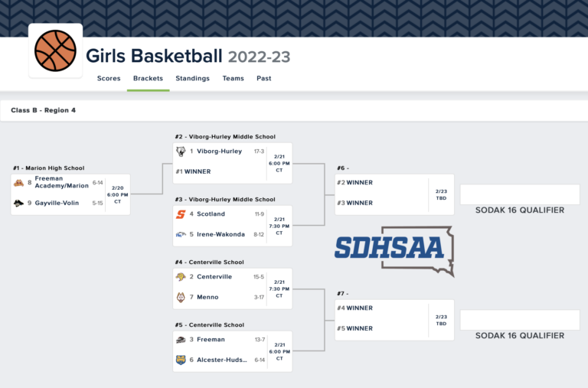Open the Scores tab
This screenshot has height=388, width=588.
(109, 78)
